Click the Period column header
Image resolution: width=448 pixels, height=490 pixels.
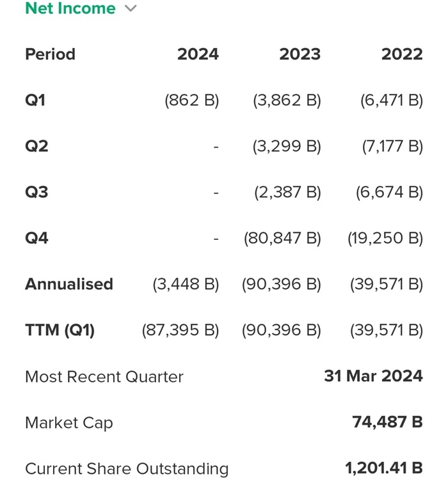pyautogui.click(x=50, y=54)
